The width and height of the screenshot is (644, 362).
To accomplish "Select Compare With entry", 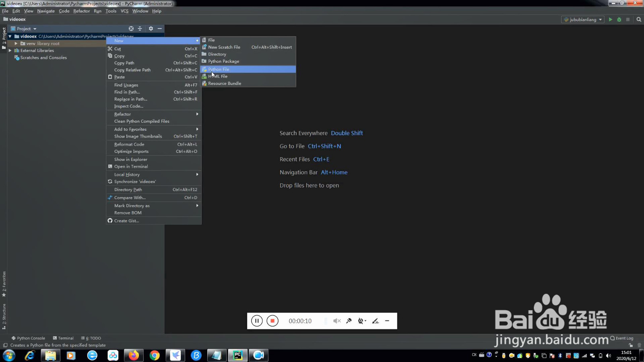I will pos(154,197).
